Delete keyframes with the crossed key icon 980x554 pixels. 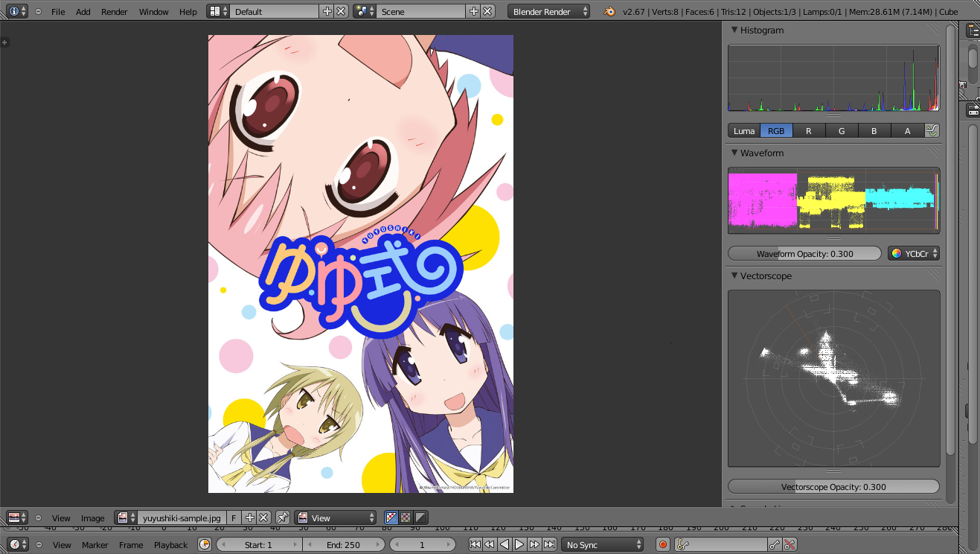pos(790,544)
